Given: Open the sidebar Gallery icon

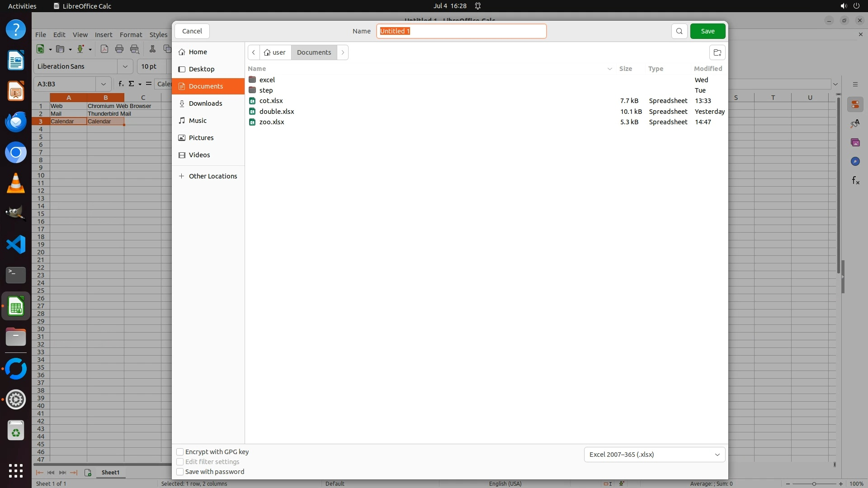Looking at the screenshot, I should click(855, 143).
